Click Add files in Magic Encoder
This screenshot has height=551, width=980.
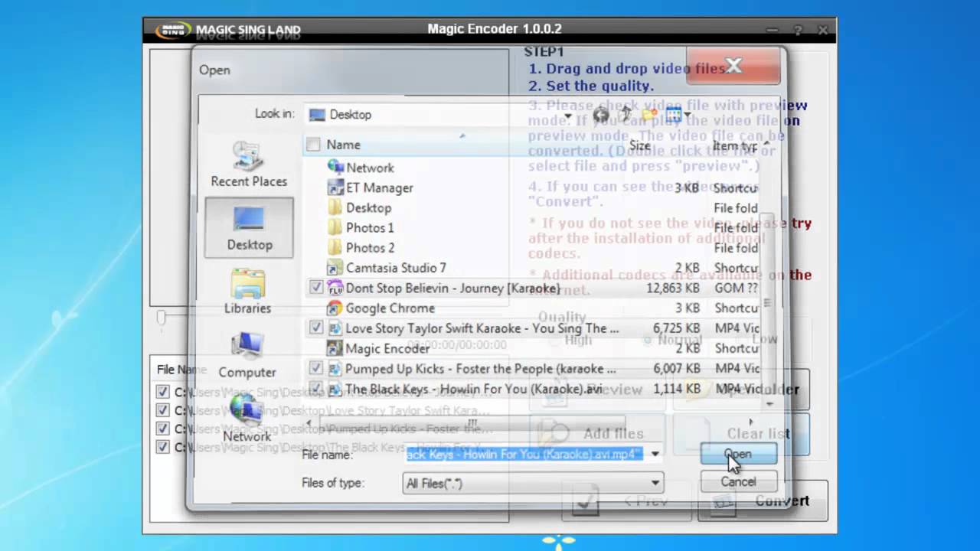click(597, 434)
